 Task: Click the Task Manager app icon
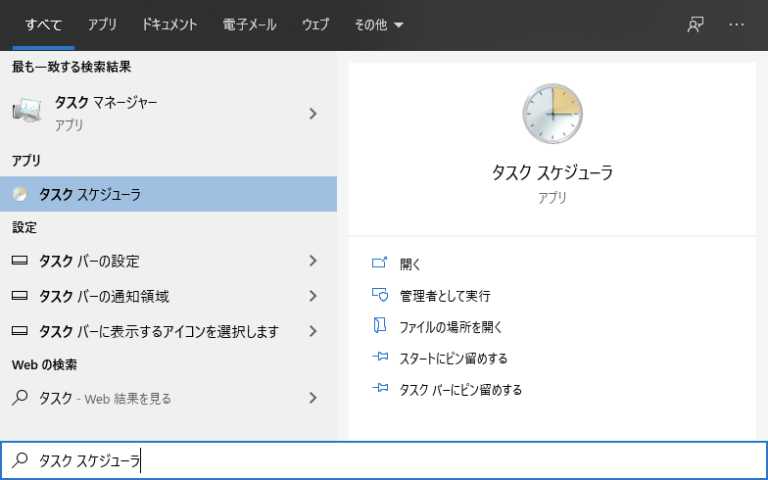point(27,113)
